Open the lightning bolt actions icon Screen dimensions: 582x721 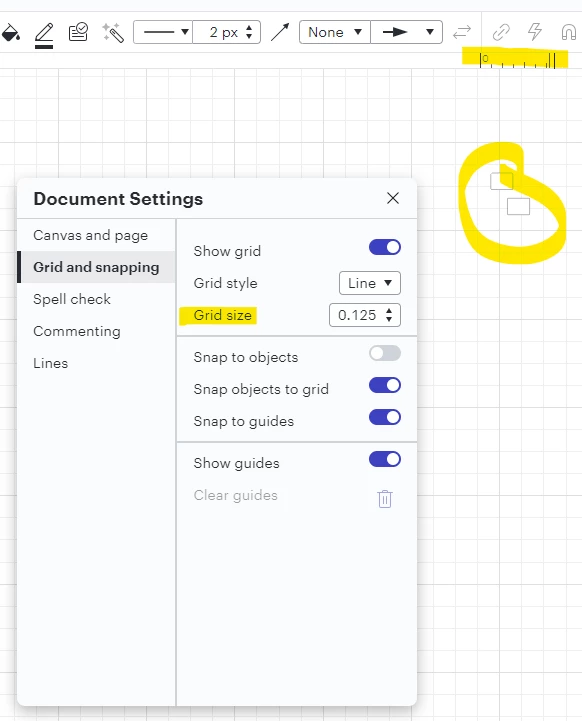tap(535, 32)
